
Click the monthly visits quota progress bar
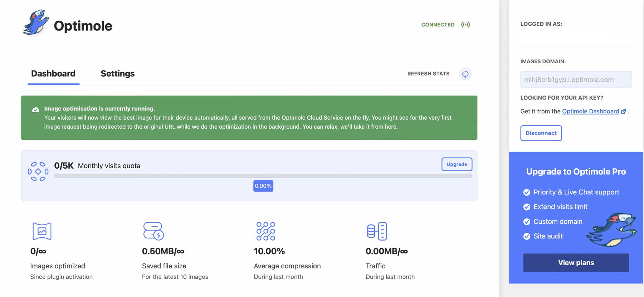tap(263, 176)
